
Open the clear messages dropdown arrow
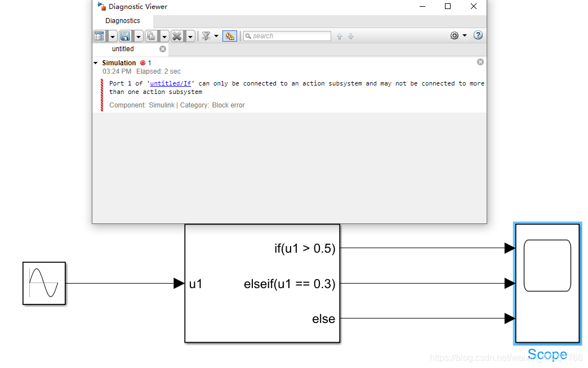pyautogui.click(x=190, y=35)
